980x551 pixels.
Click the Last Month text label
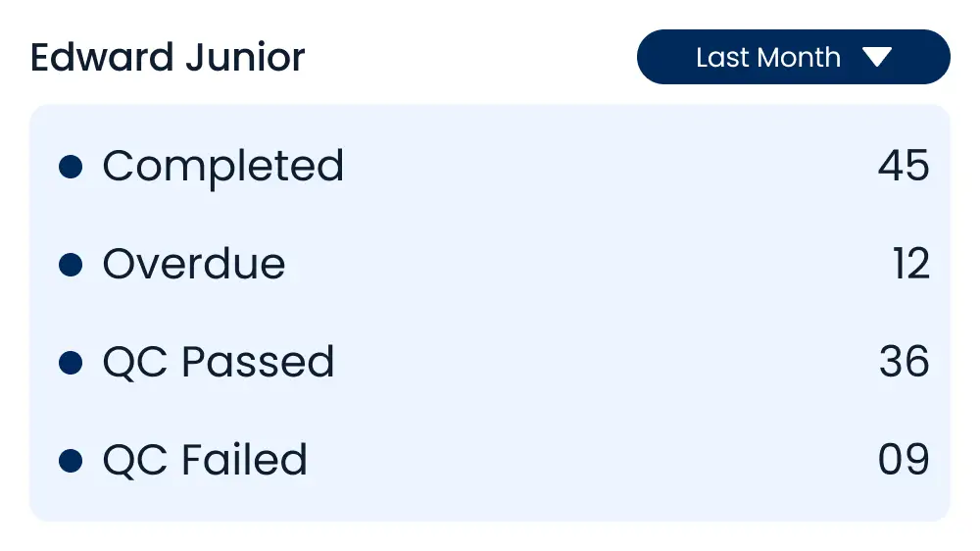coord(767,58)
